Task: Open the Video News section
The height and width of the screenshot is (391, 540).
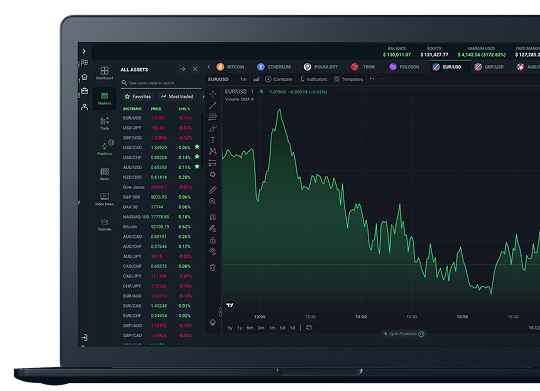Action: click(104, 199)
